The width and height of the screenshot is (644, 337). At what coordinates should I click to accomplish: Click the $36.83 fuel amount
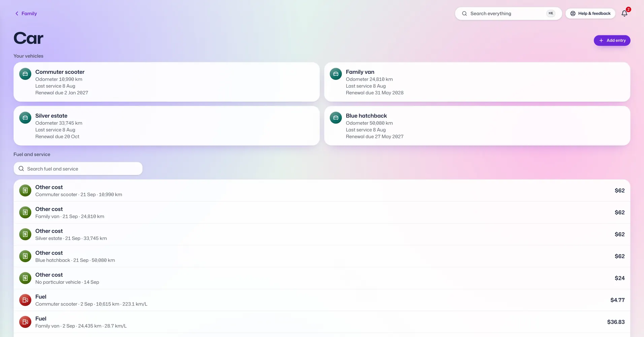[x=616, y=322]
